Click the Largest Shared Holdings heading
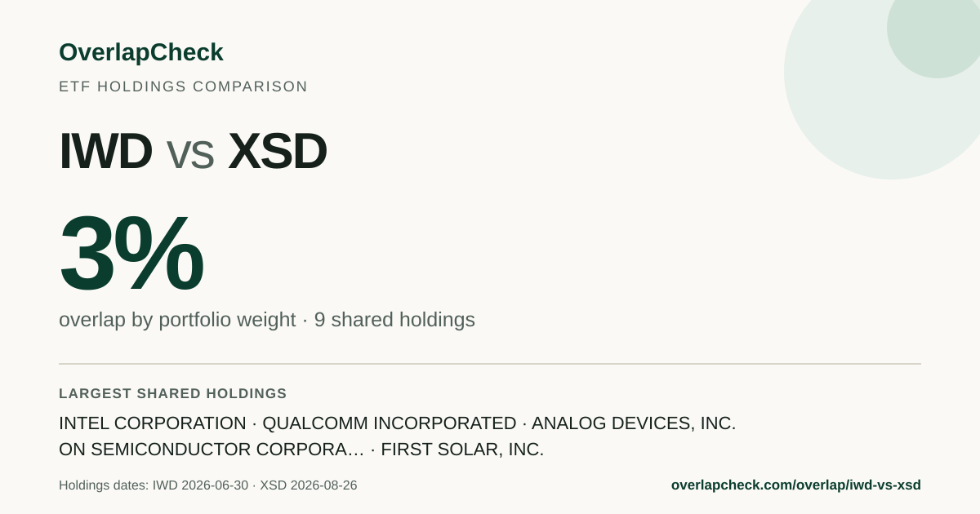Viewport: 980px width, 514px height. coord(172,393)
